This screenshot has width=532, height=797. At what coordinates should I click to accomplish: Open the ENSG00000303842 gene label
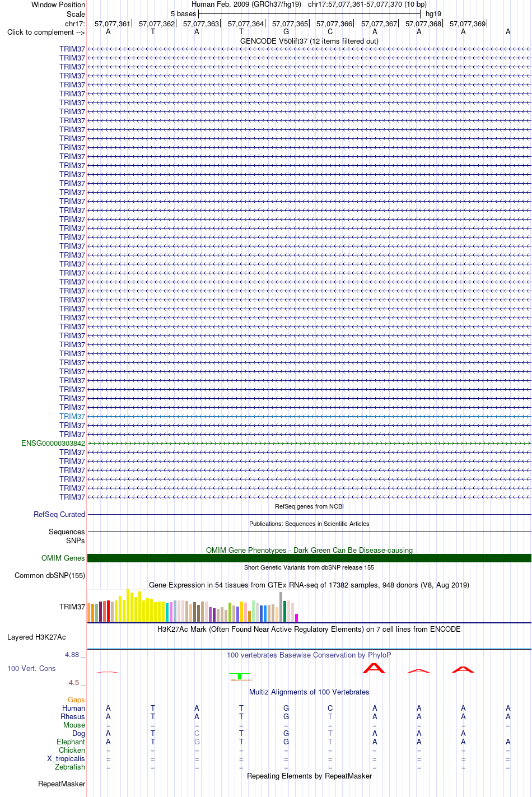(x=53, y=443)
